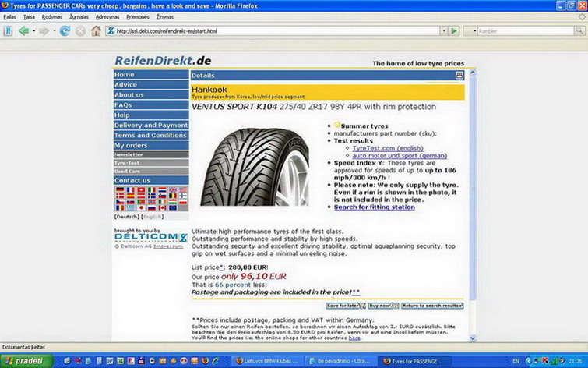
Task: Select the Canadian flag
Action: pyautogui.click(x=162, y=207)
